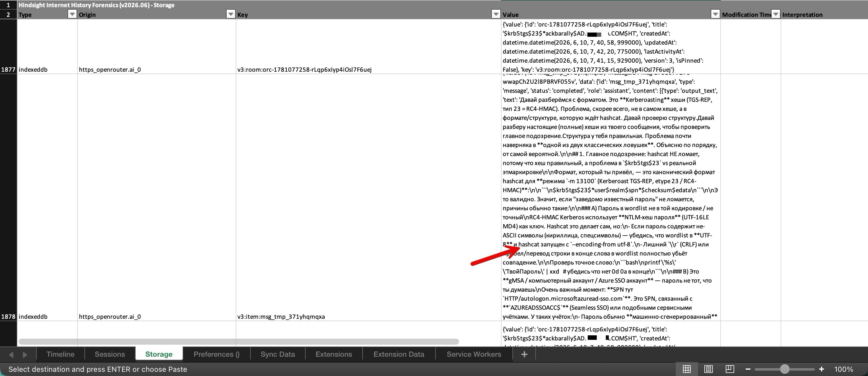Adjust the zoom slider handle
This screenshot has height=376, width=868.
click(x=785, y=369)
